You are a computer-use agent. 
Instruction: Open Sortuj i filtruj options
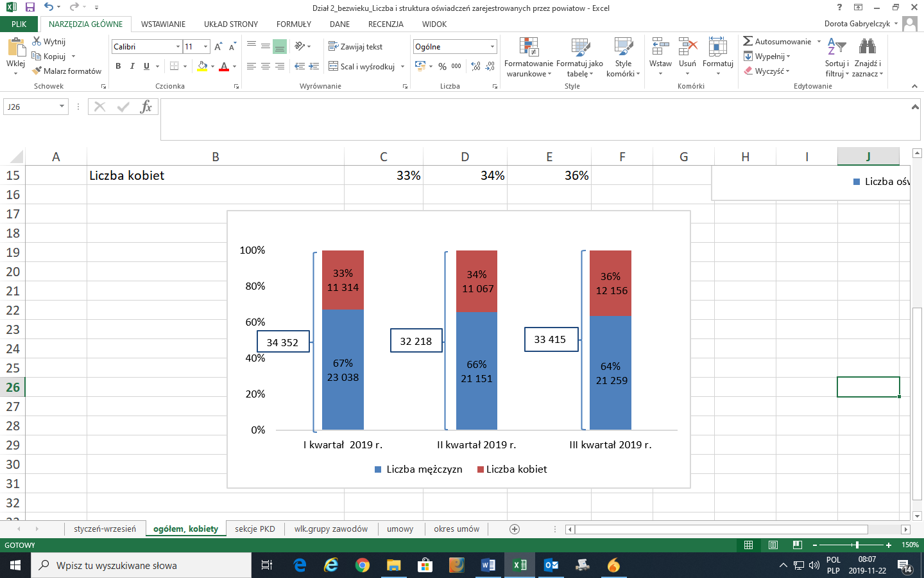point(837,58)
